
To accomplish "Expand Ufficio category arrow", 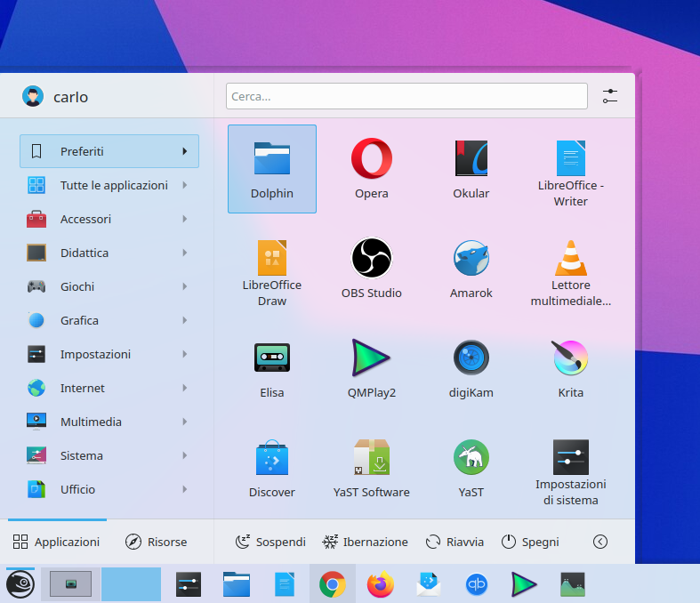I will coord(185,489).
